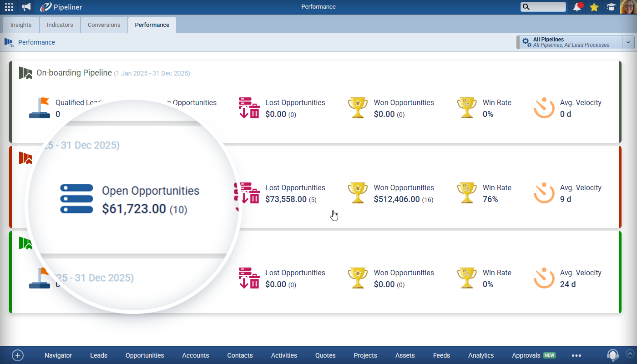Click the Pipeliner logo
This screenshot has height=364, width=637.
click(x=61, y=7)
